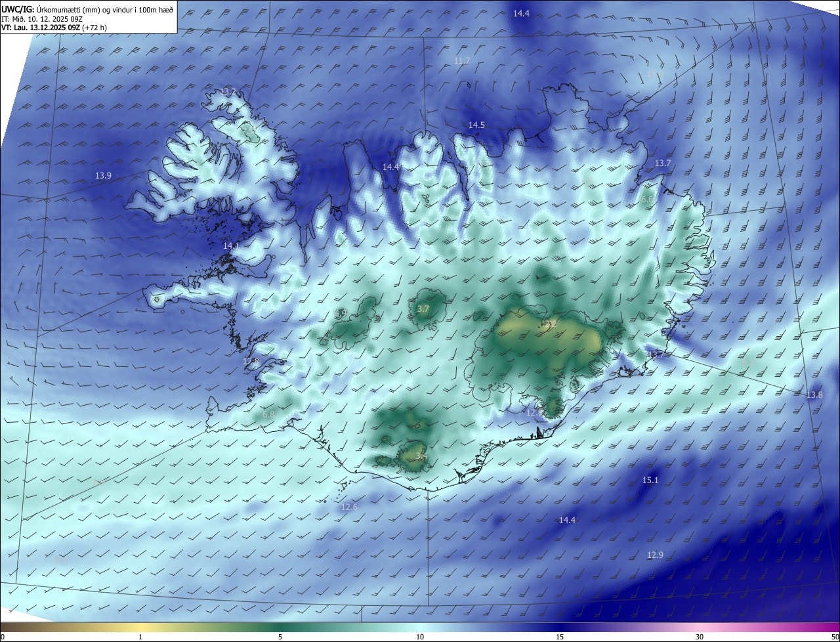Click the '0' label on the color scale

click(x=2, y=637)
